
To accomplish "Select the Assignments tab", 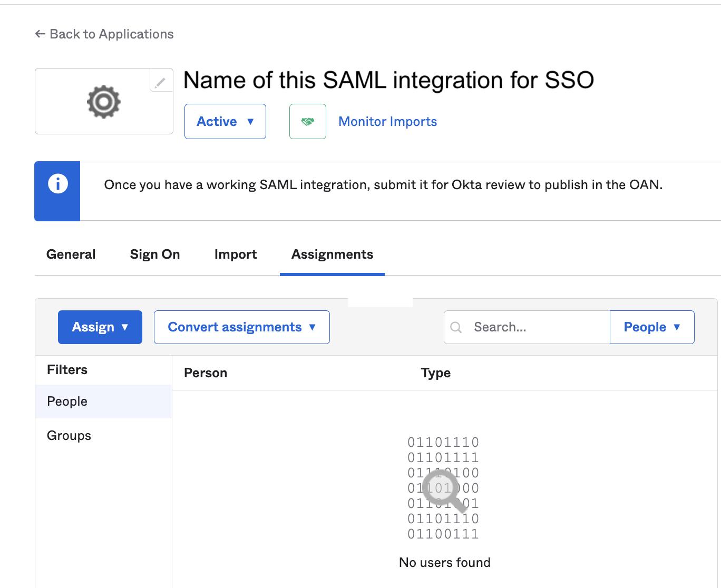I will pyautogui.click(x=332, y=254).
